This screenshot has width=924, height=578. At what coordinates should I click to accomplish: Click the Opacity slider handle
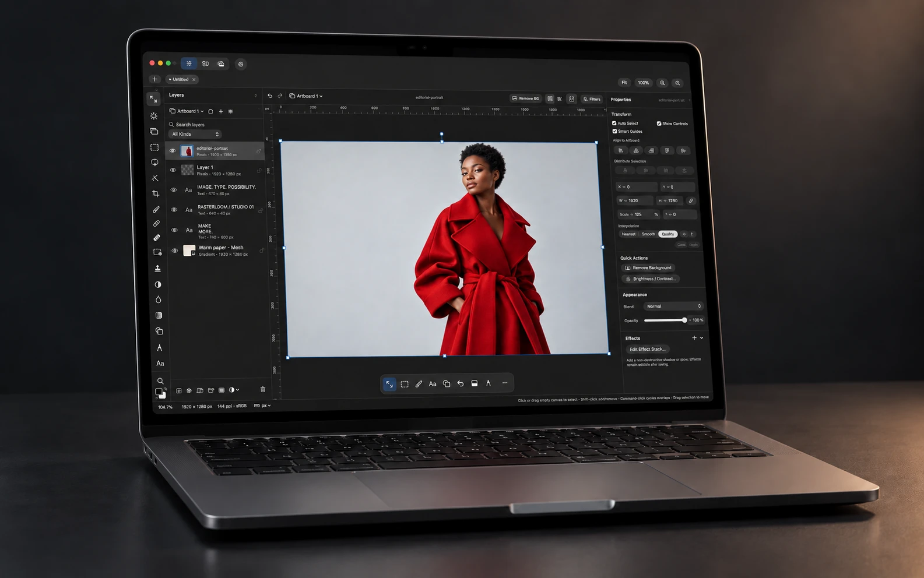pos(684,320)
